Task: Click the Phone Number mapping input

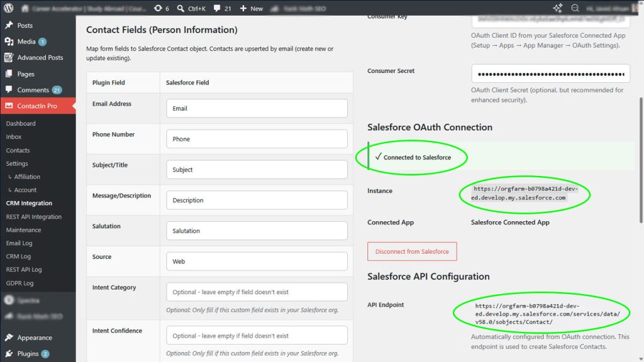Action: coord(257,139)
